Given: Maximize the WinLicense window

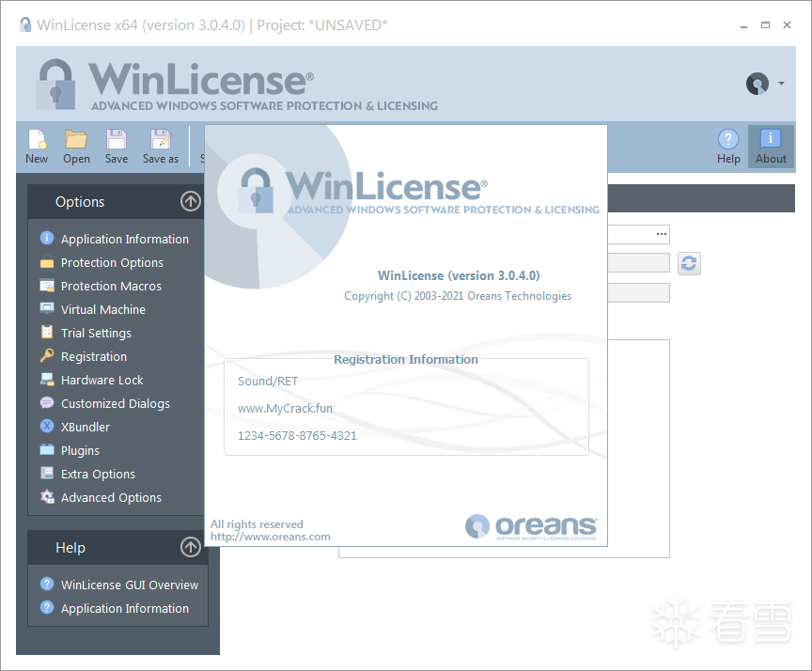Looking at the screenshot, I should 765,24.
